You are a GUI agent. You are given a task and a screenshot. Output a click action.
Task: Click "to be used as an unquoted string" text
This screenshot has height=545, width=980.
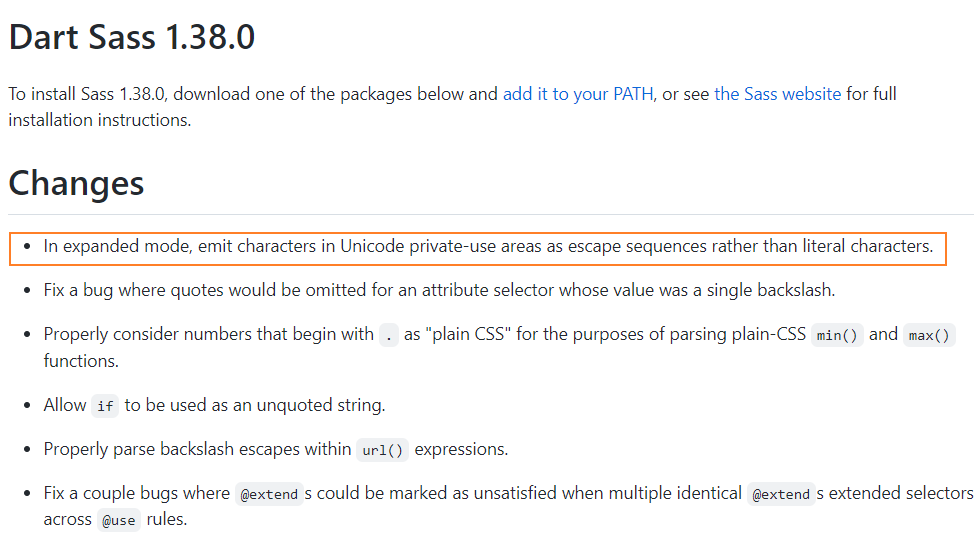pyautogui.click(x=255, y=405)
